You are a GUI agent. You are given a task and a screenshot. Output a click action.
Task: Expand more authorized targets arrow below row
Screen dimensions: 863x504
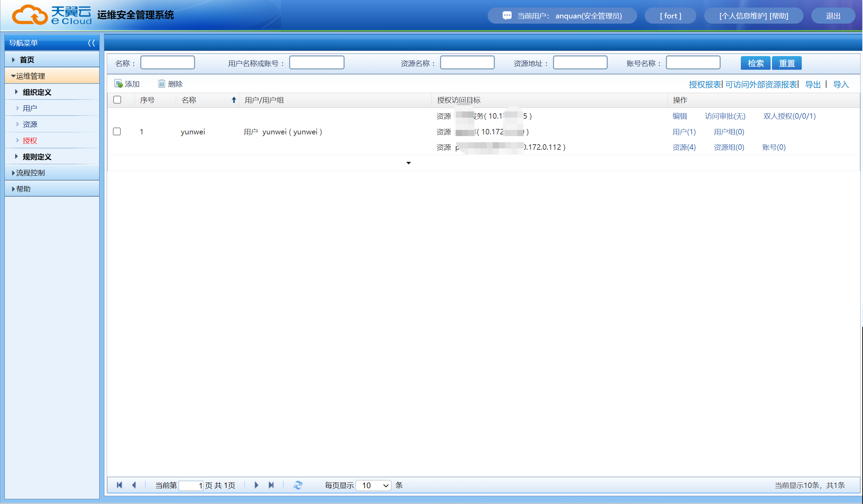click(x=409, y=163)
